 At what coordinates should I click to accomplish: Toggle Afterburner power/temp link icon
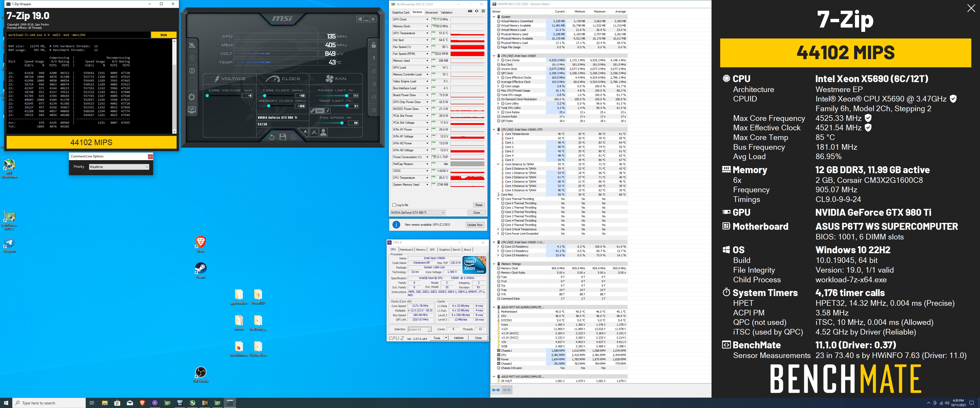point(312,111)
